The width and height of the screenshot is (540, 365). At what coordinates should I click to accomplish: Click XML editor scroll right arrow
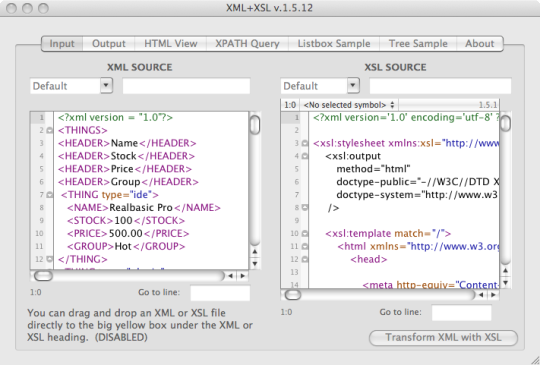click(243, 275)
